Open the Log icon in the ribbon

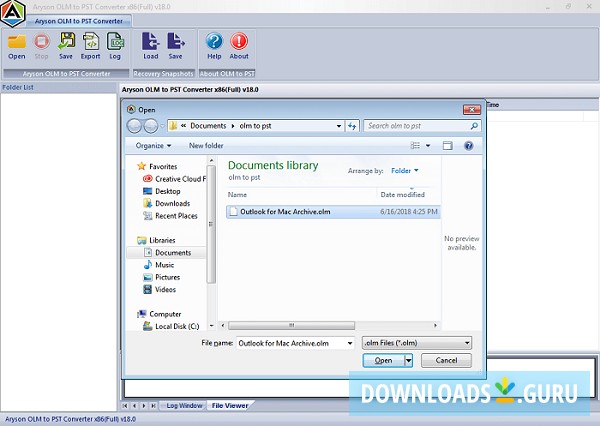[115, 41]
